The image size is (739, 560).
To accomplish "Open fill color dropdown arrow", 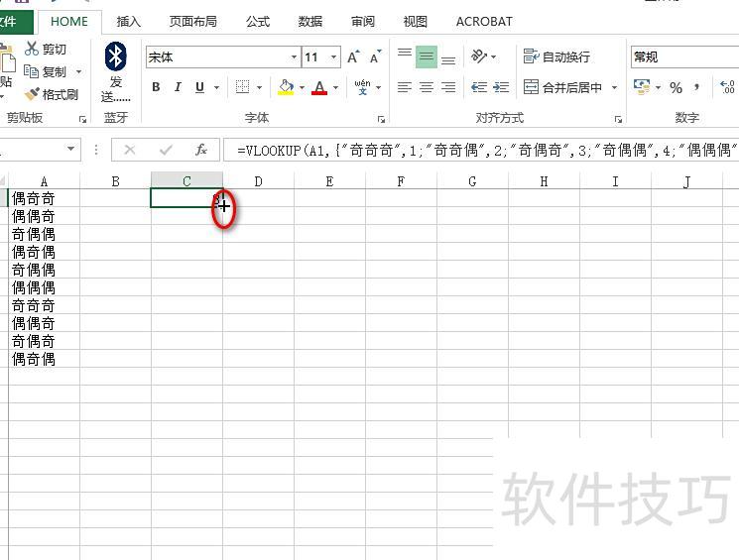I will click(302, 87).
